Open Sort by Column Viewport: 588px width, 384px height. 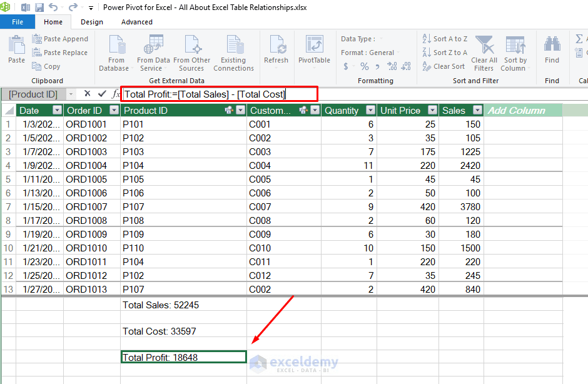(515, 53)
